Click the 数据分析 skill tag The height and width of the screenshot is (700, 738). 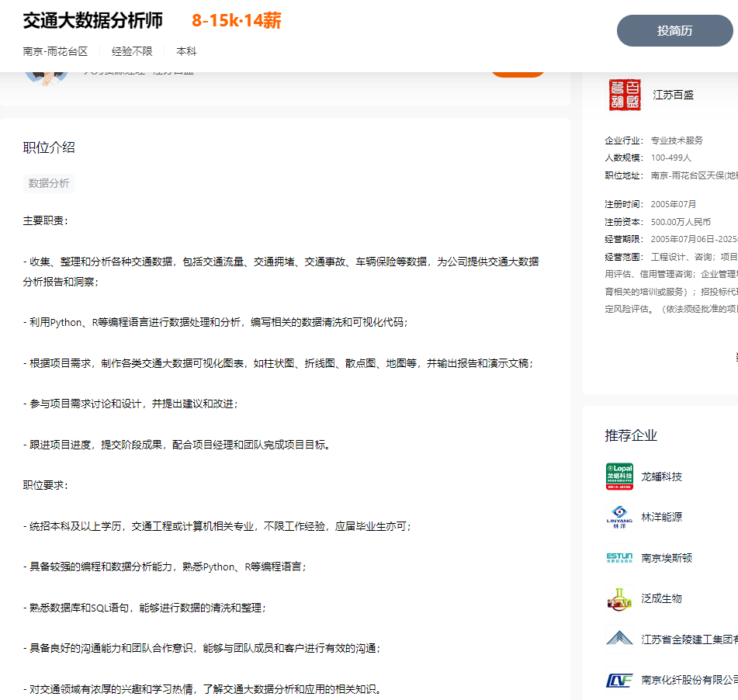[x=49, y=183]
